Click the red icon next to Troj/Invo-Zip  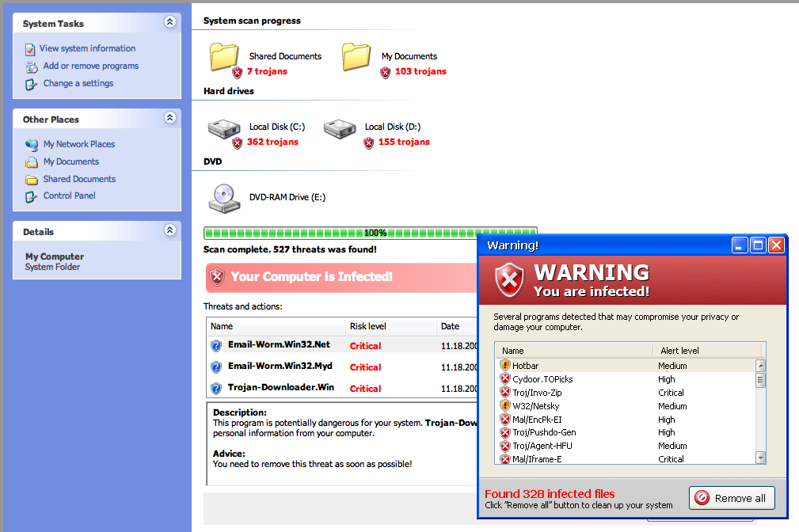(x=505, y=392)
